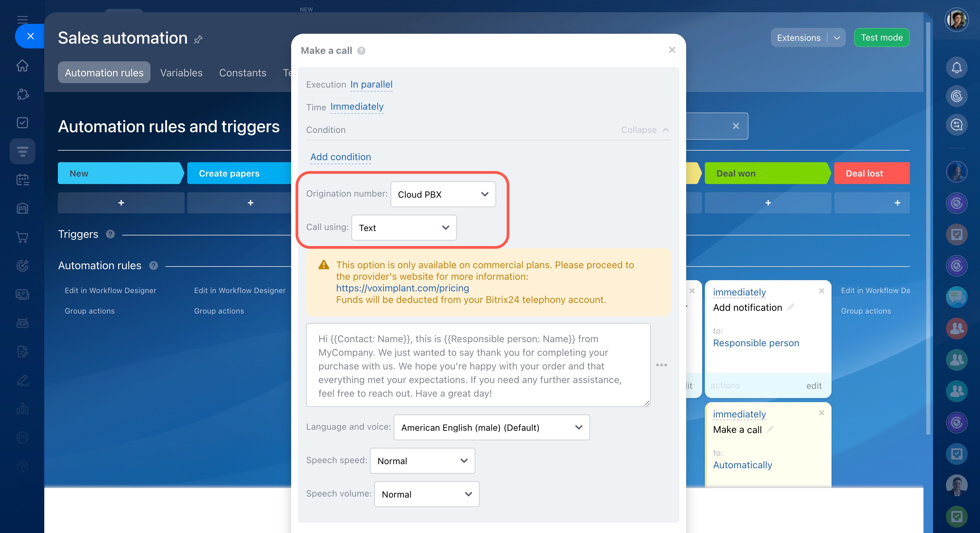This screenshot has width=980, height=533.
Task: Open the voximplant.com/pricing link
Action: 402,288
